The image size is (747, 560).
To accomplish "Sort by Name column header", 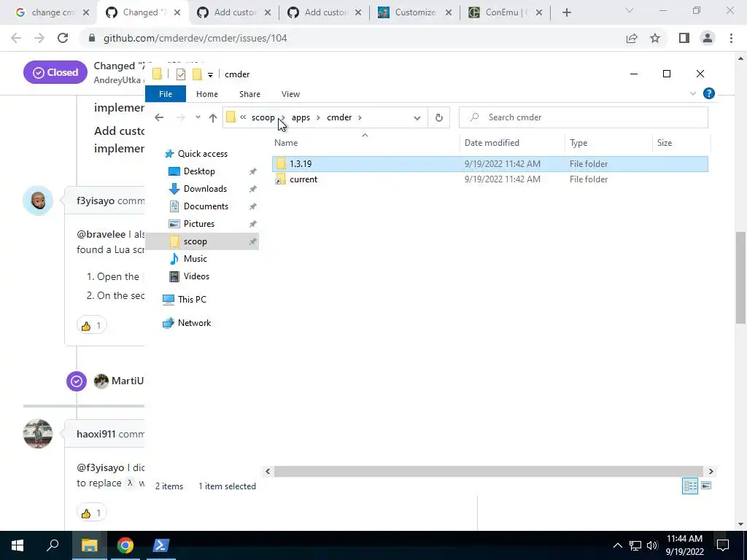I will tap(286, 143).
